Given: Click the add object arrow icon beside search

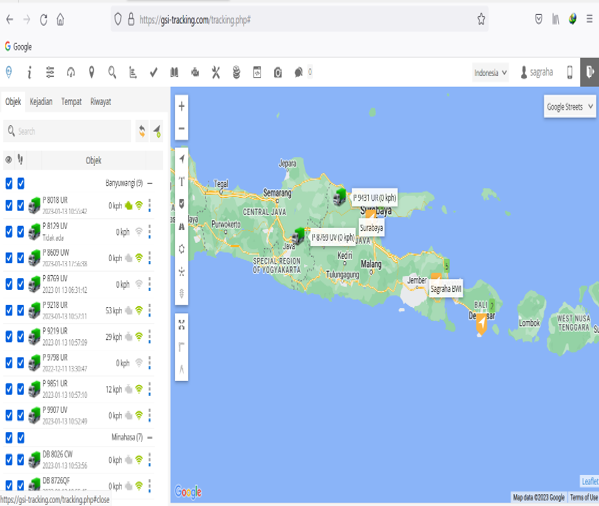Looking at the screenshot, I should (157, 131).
